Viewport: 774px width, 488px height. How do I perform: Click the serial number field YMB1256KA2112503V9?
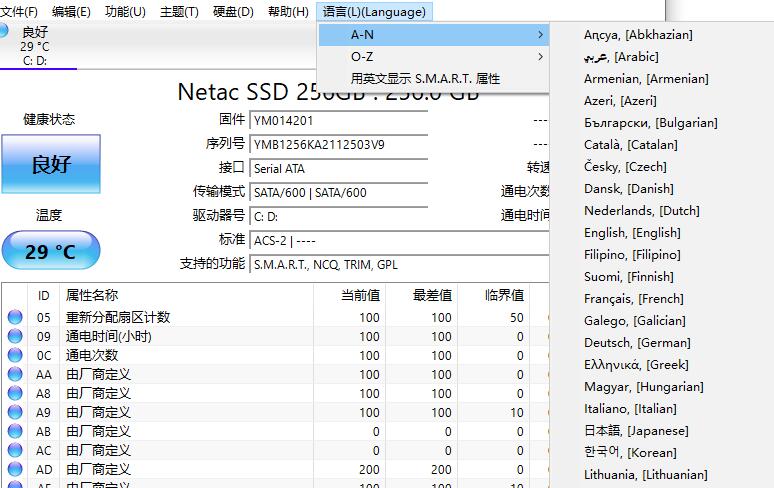[x=339, y=145]
